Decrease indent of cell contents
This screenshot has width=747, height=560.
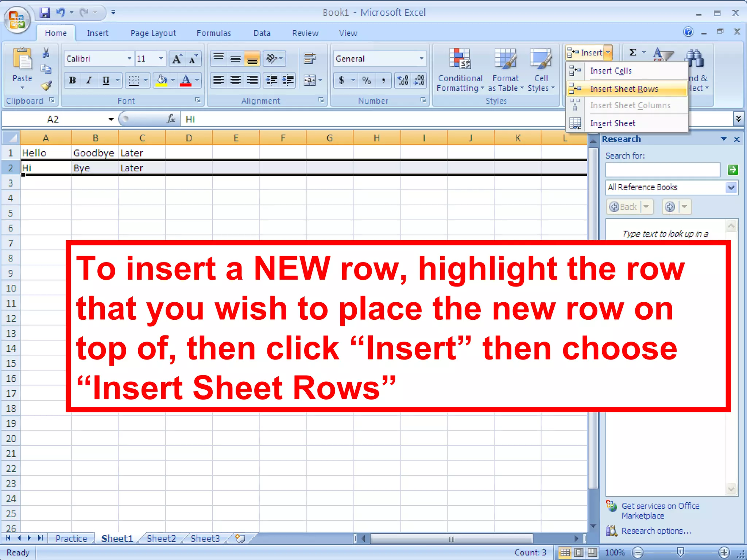click(x=272, y=80)
